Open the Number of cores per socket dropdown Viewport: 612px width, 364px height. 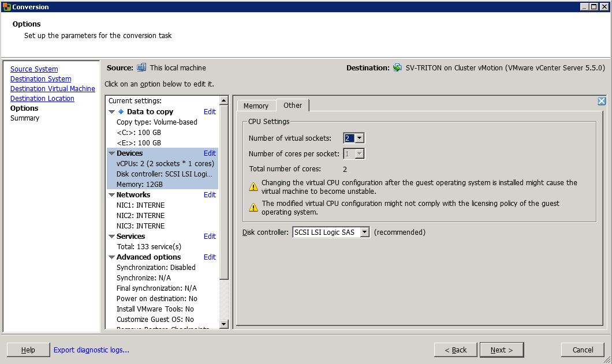[x=360, y=153]
